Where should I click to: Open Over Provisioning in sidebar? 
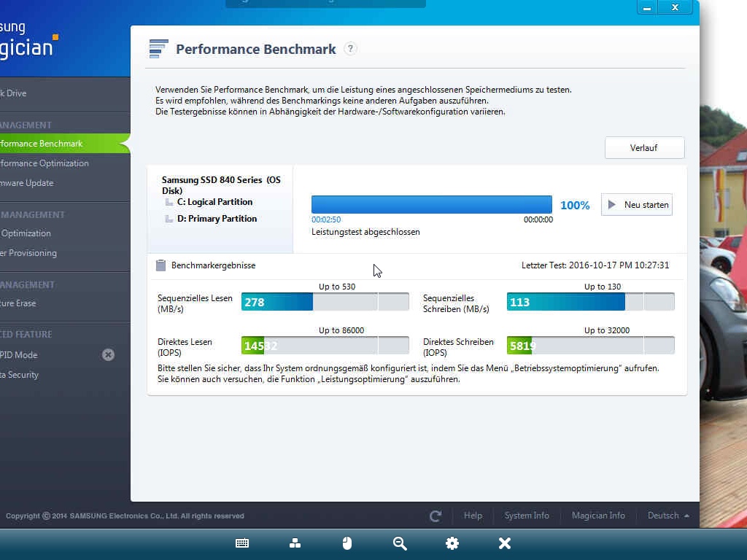28,253
